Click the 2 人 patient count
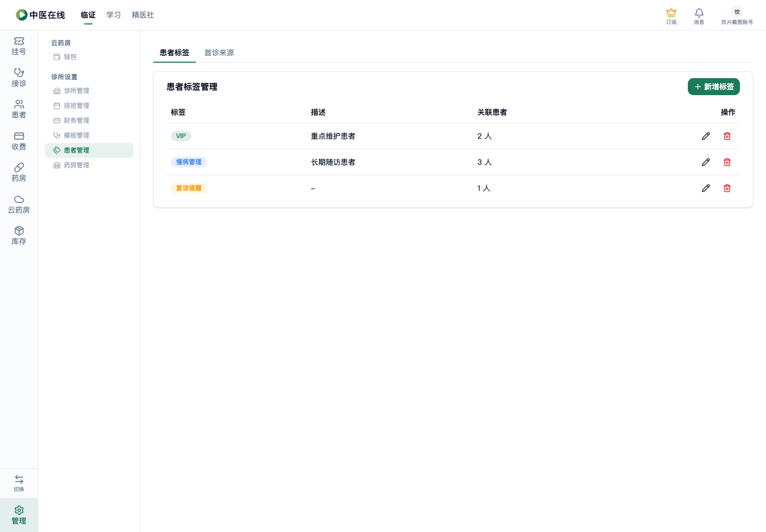 pos(485,136)
